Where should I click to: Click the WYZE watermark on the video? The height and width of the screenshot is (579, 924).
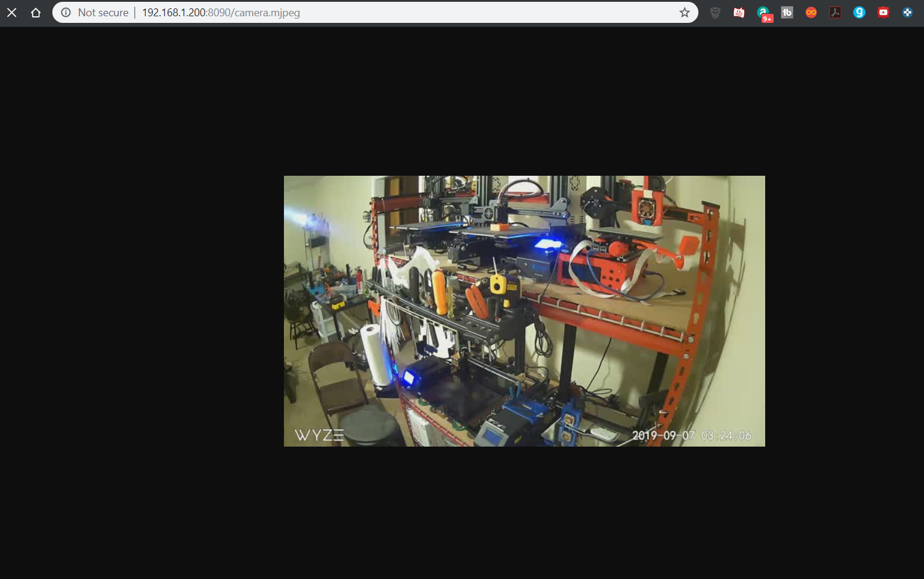[318, 435]
